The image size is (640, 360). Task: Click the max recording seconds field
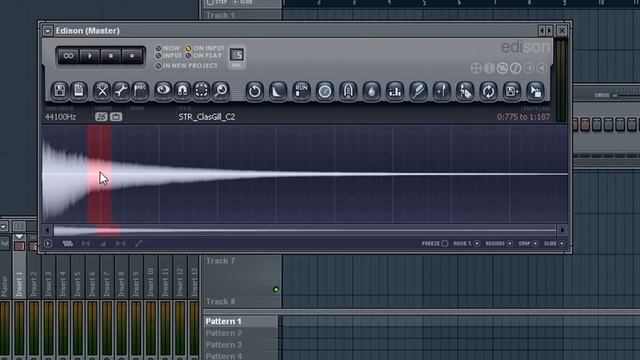click(x=237, y=55)
